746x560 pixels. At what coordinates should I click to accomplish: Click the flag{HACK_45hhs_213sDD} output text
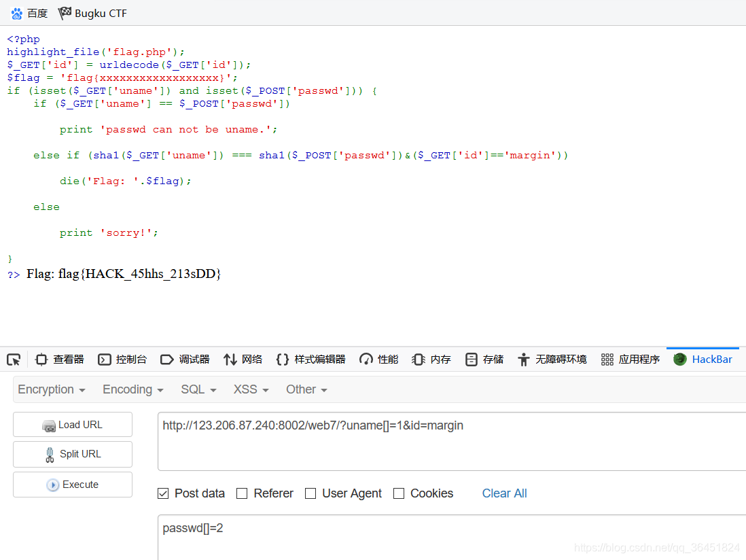click(x=140, y=274)
